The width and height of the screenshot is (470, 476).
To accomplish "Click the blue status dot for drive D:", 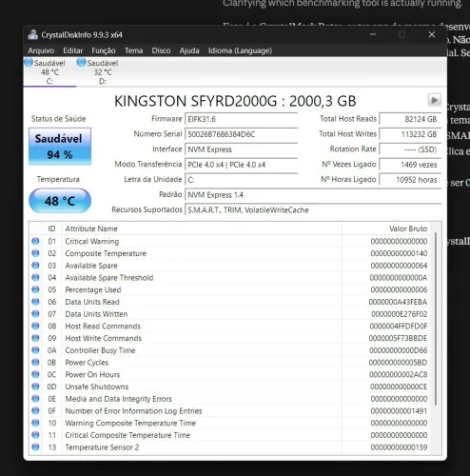I will (x=82, y=63).
